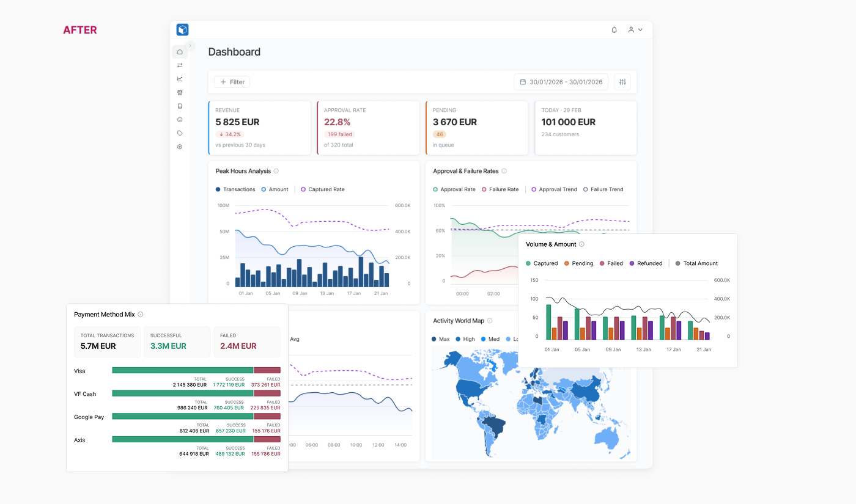
Task: Toggle Amount series in Peak Hours legend
Action: [275, 189]
